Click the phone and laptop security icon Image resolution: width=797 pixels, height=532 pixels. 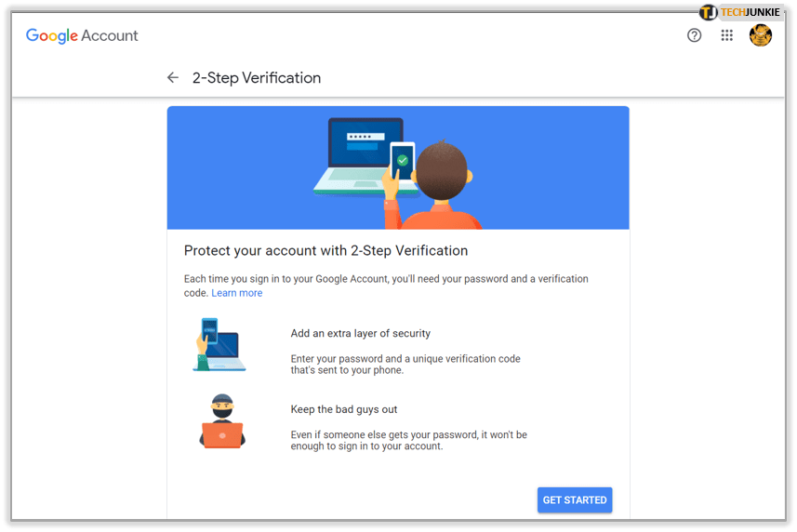pos(219,344)
